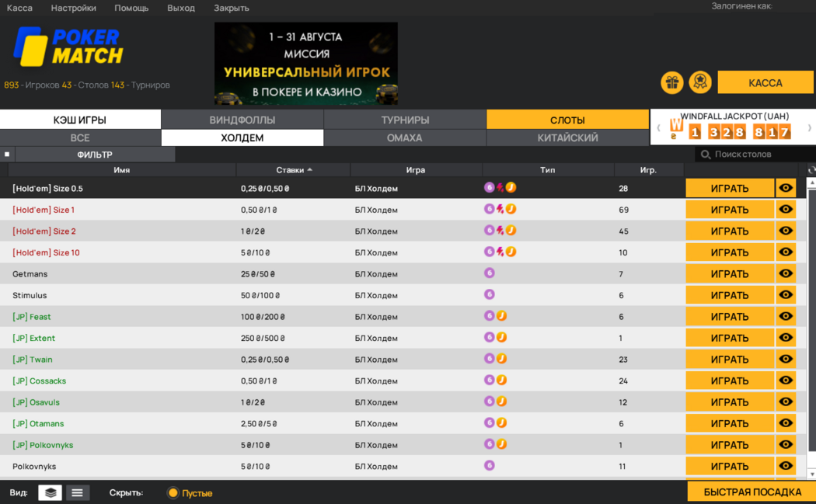Toggle the checkbox beside the filter bar
The width and height of the screenshot is (816, 504).
pyautogui.click(x=8, y=154)
